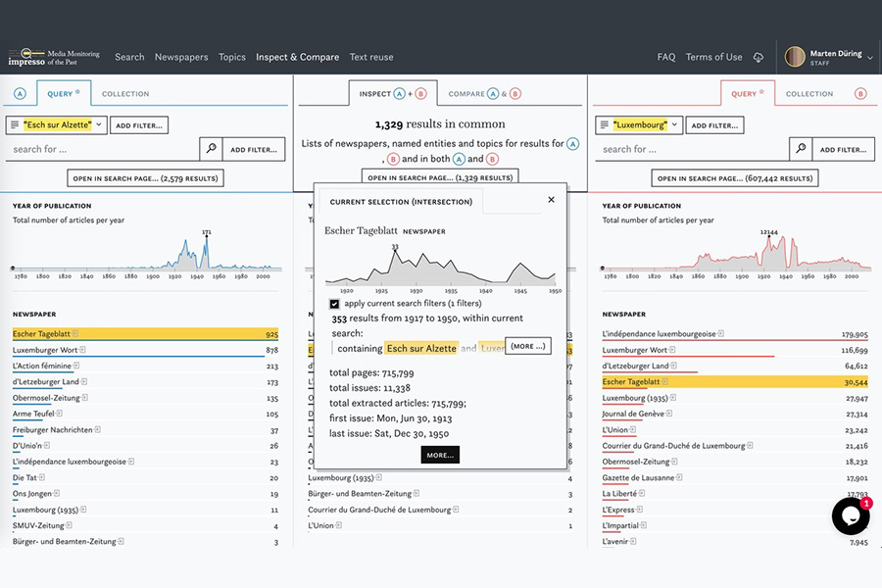882x588 pixels.
Task: Open the Text reuse page
Action: tap(371, 57)
